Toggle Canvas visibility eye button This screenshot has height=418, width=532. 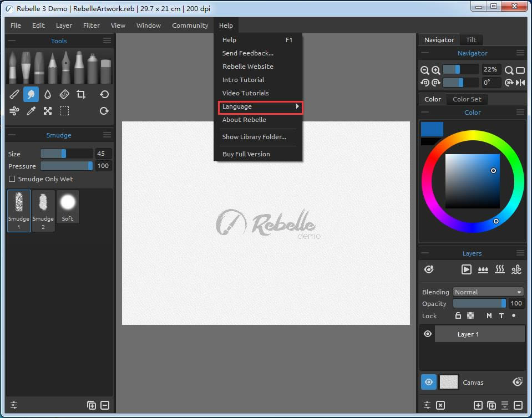point(429,382)
